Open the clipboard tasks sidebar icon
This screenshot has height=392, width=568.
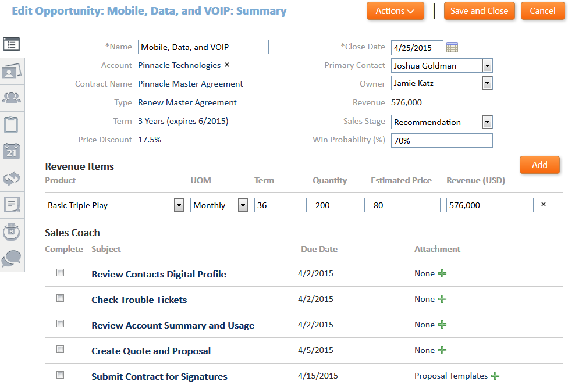pyautogui.click(x=12, y=124)
